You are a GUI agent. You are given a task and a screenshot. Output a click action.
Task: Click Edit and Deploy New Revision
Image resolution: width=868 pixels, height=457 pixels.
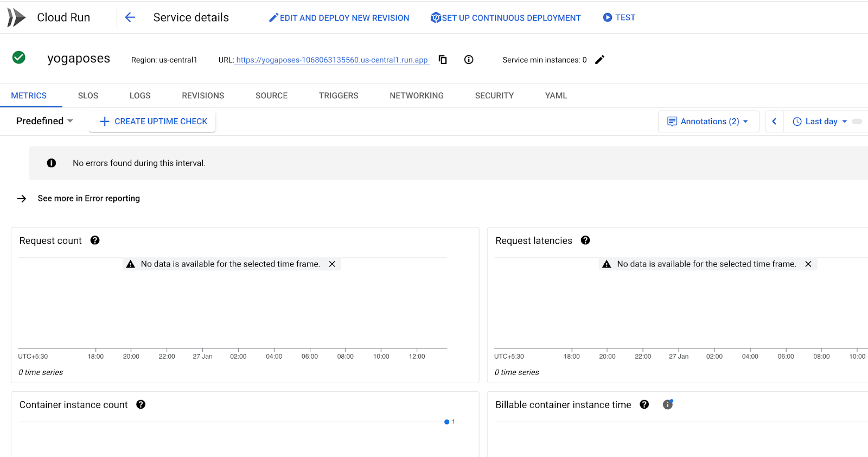tap(339, 18)
